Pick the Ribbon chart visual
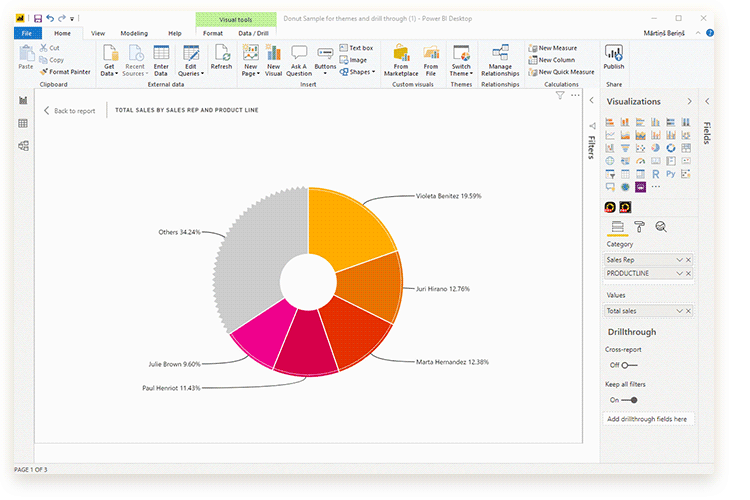Screen dimensions: 750x500 [686, 135]
